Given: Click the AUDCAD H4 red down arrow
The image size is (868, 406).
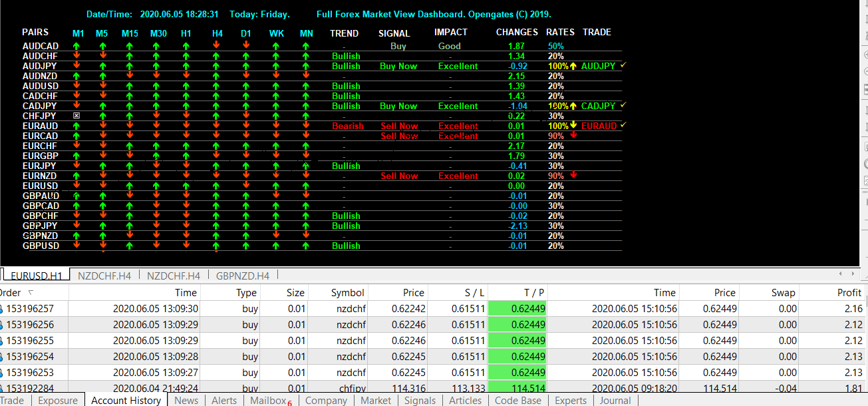Looking at the screenshot, I should pos(217,45).
